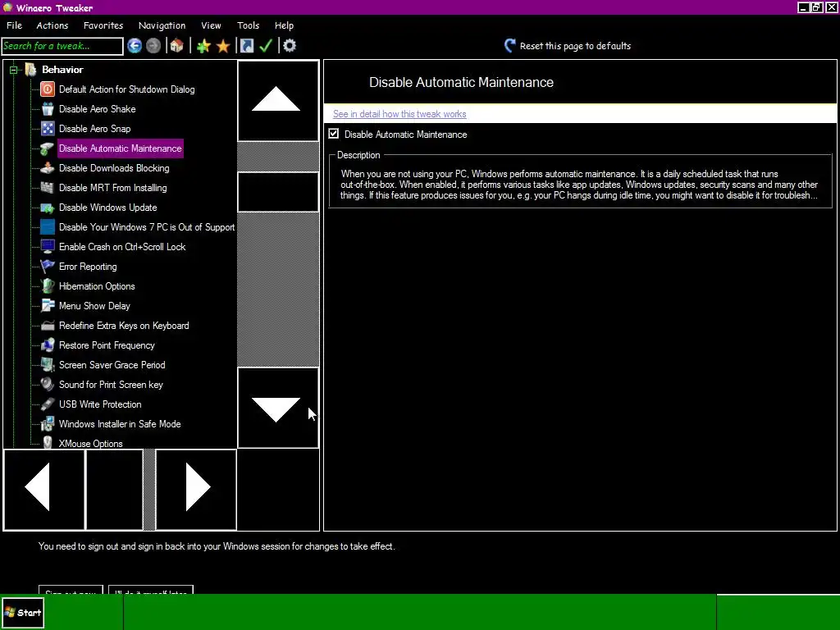The image size is (840, 630).
Task: Open the File menu
Action: (14, 25)
